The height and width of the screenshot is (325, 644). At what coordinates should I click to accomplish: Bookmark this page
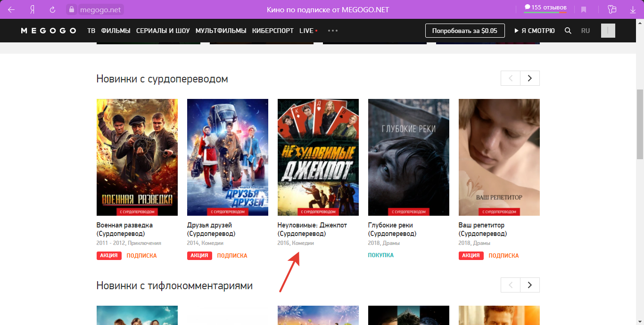[584, 9]
